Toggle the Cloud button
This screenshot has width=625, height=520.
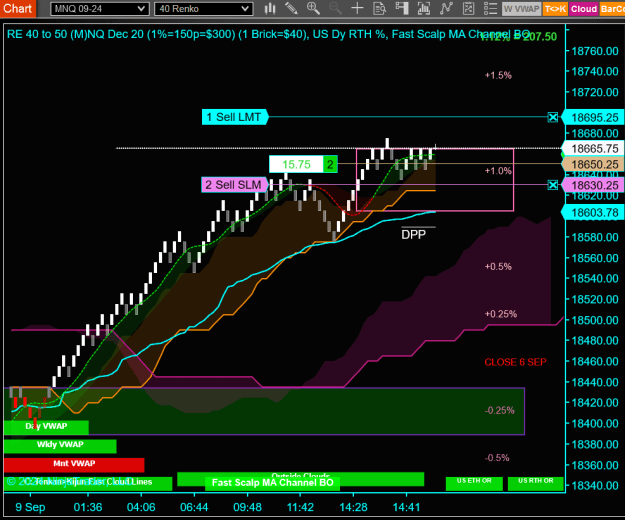pyautogui.click(x=584, y=9)
